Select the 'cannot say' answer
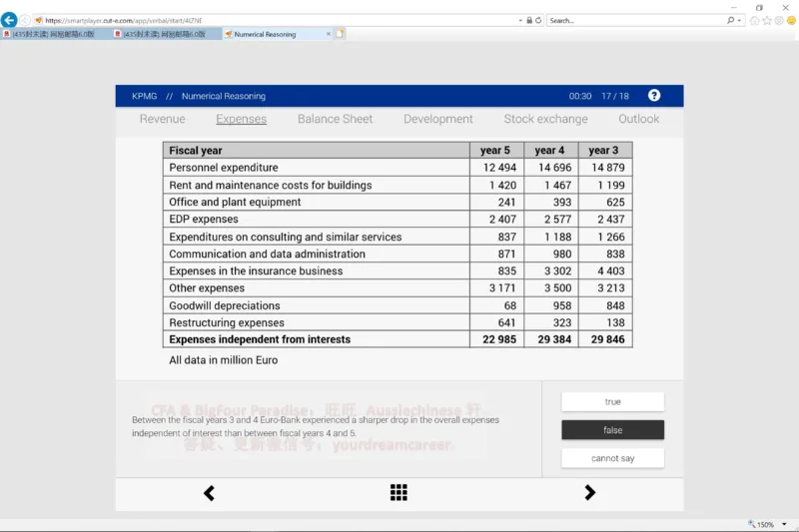Image resolution: width=799 pixels, height=532 pixels. pyautogui.click(x=612, y=458)
